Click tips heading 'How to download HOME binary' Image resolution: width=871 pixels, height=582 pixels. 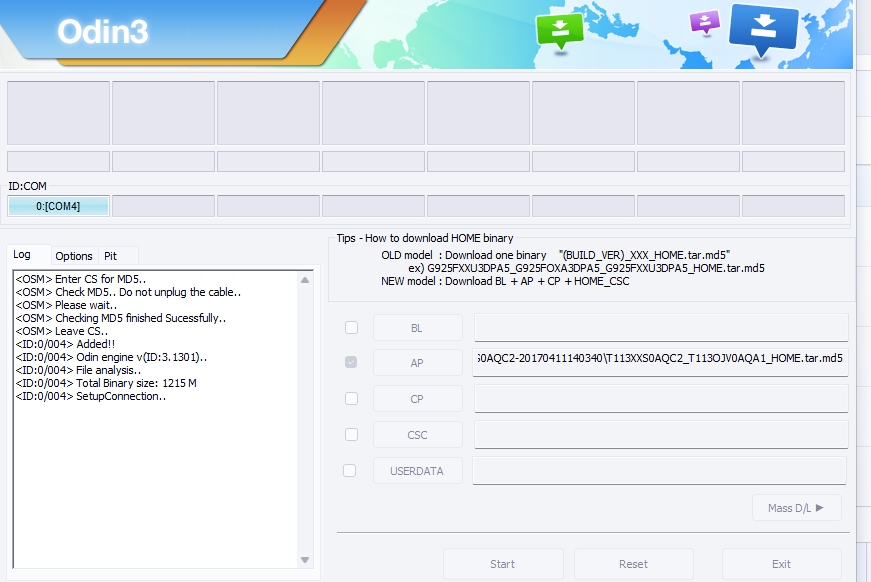439,238
